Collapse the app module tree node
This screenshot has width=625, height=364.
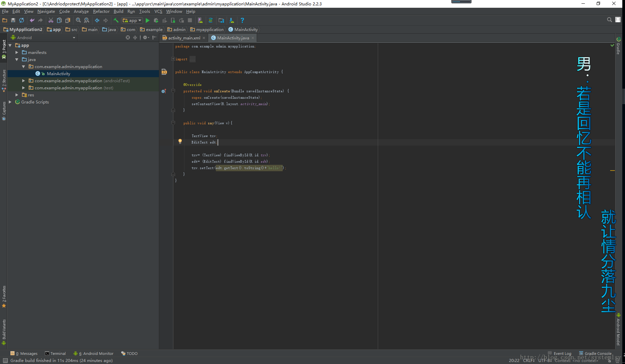click(x=10, y=45)
